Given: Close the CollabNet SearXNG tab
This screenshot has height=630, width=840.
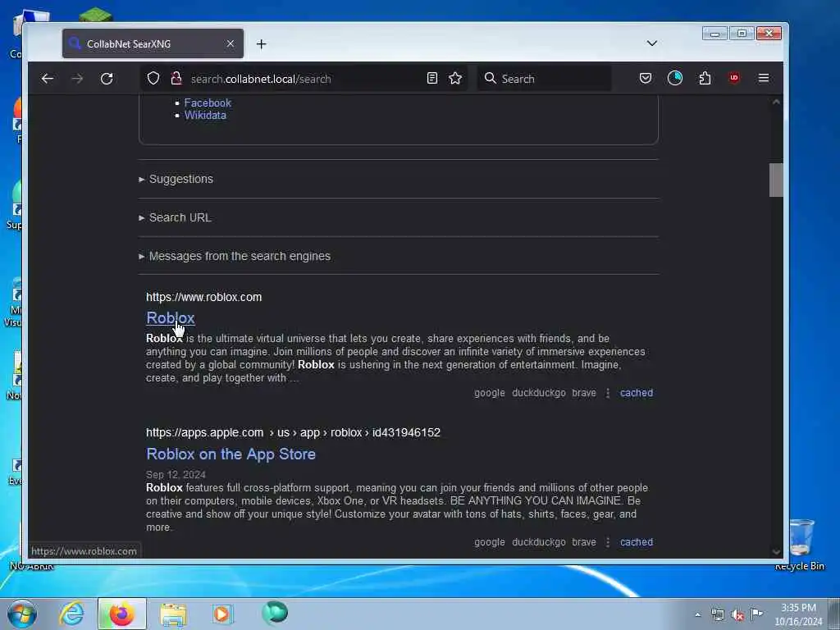Looking at the screenshot, I should click(231, 43).
